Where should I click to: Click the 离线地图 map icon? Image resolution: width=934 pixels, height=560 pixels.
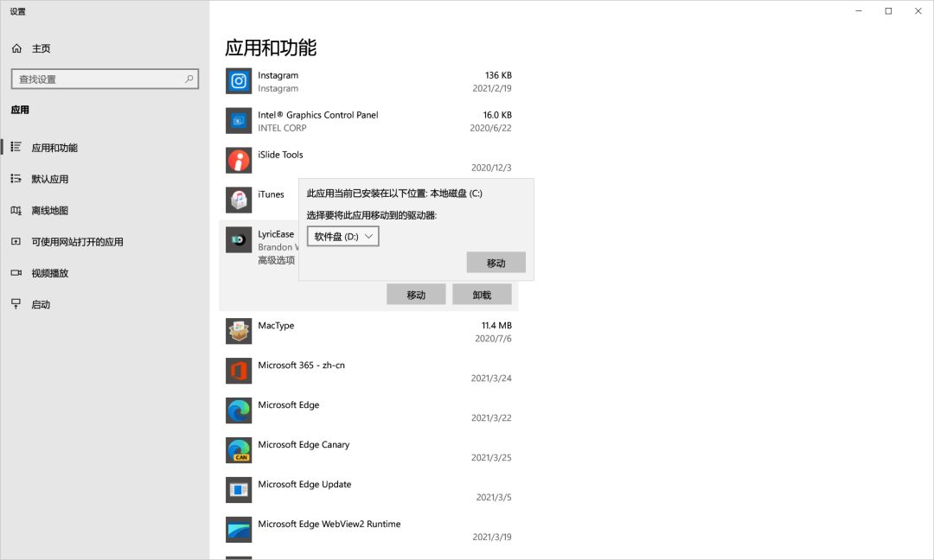pos(16,210)
